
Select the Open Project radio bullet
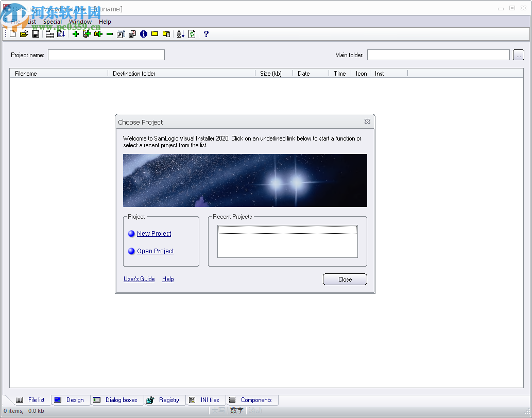click(x=131, y=251)
